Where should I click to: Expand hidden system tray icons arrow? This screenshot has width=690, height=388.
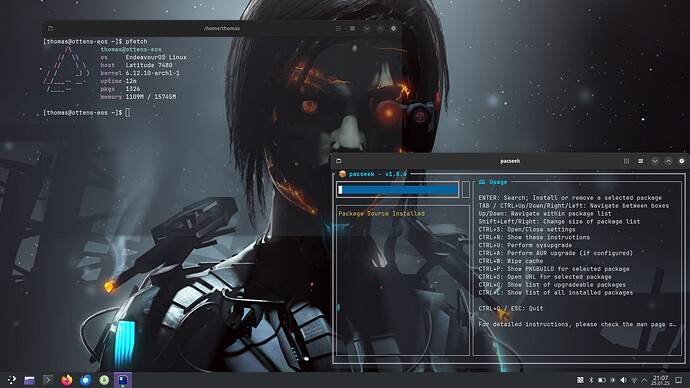coord(644,380)
